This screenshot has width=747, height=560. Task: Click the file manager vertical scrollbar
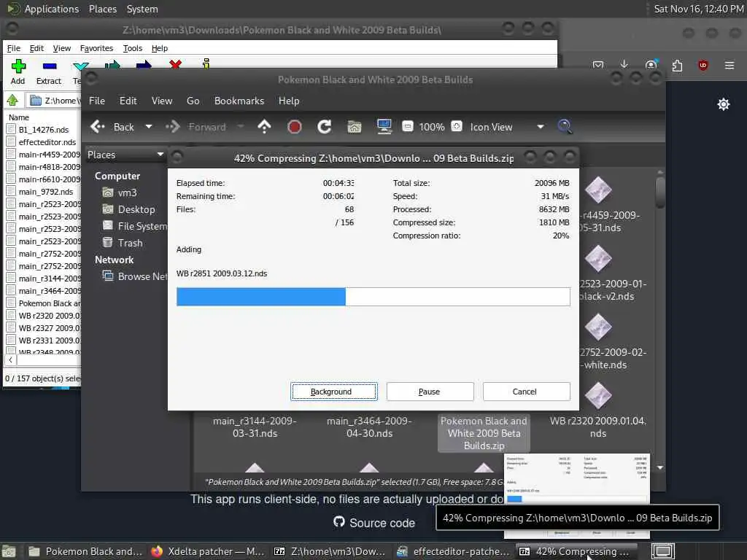pos(659,192)
